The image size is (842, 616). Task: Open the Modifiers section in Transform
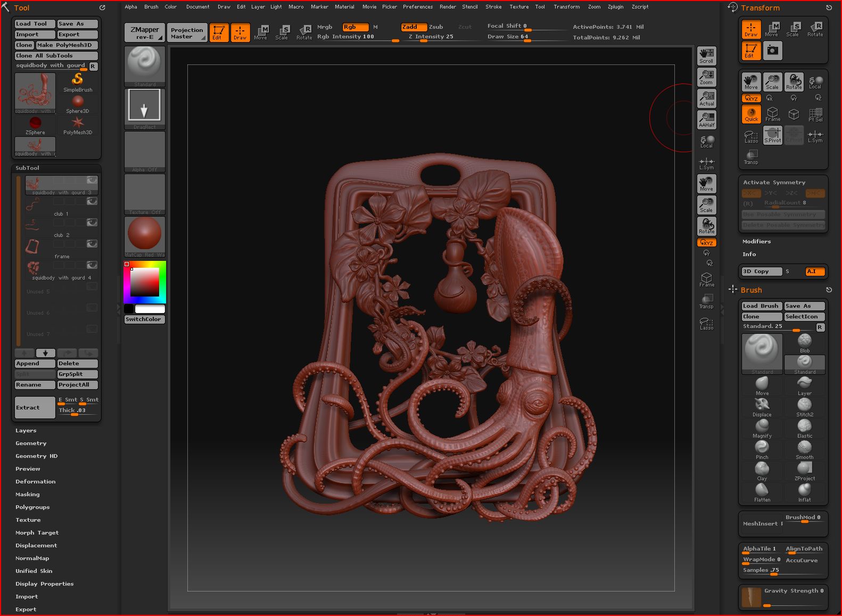pyautogui.click(x=756, y=241)
